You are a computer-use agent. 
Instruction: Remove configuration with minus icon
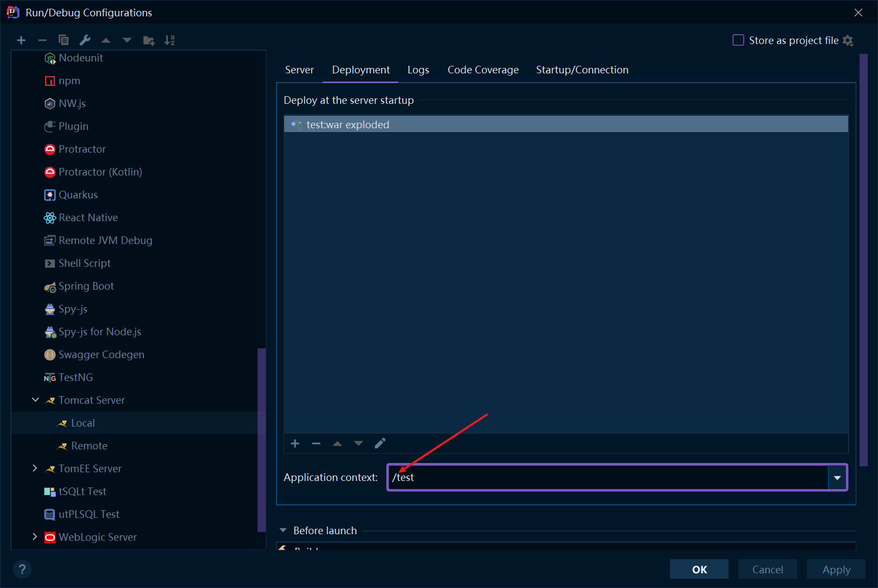[42, 40]
